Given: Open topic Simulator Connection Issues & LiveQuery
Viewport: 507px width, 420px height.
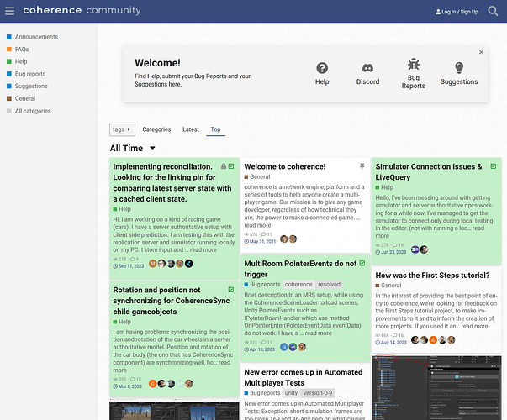Looking at the screenshot, I should pyautogui.click(x=429, y=172).
